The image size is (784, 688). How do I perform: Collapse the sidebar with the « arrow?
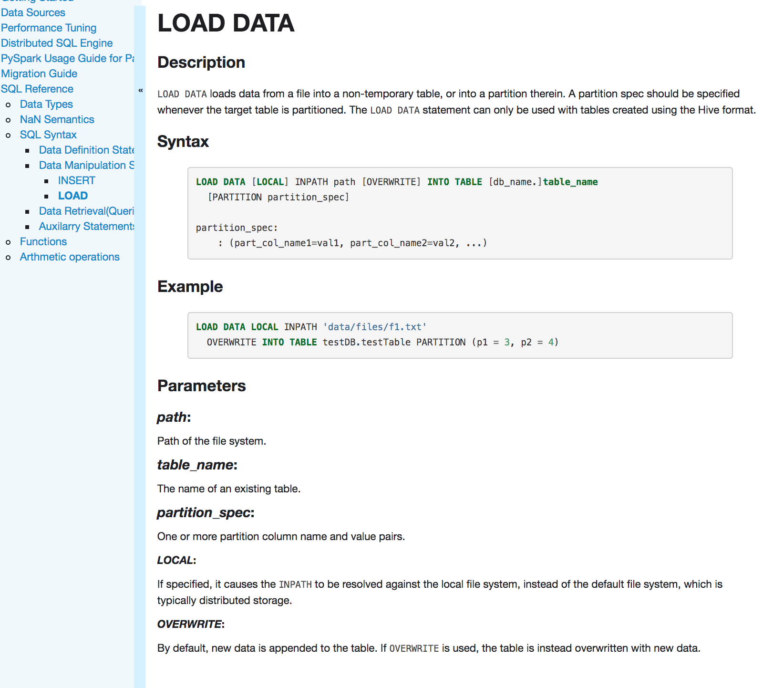tap(140, 90)
